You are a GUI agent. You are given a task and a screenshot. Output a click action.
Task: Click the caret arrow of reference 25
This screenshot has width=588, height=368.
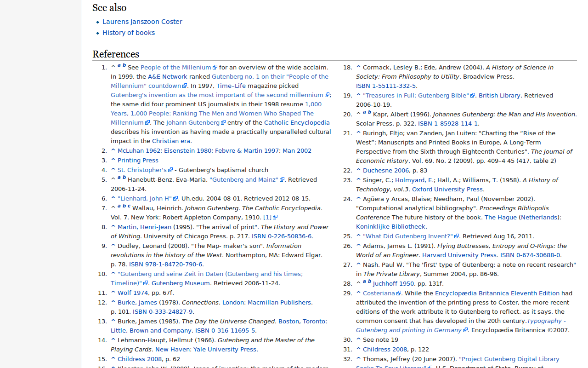point(358,236)
